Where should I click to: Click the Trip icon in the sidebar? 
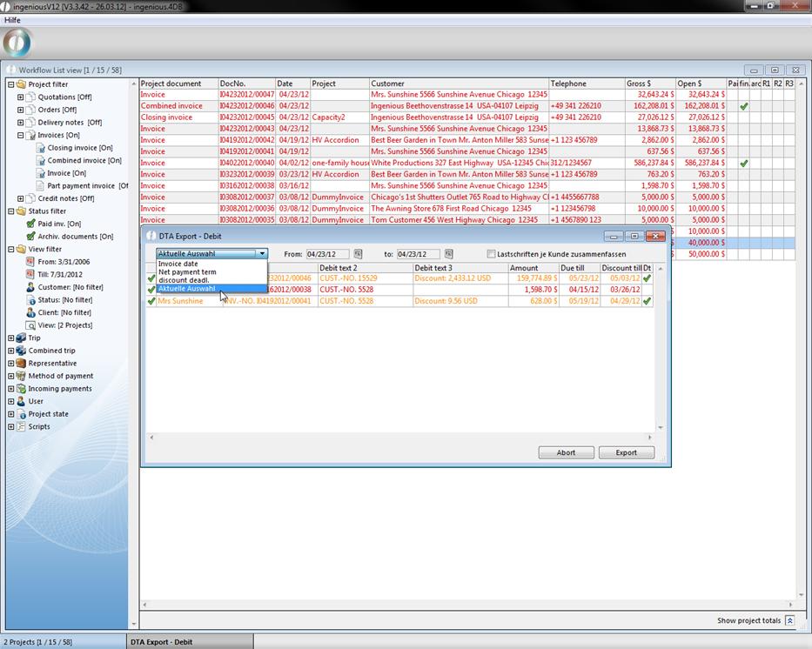(21, 338)
